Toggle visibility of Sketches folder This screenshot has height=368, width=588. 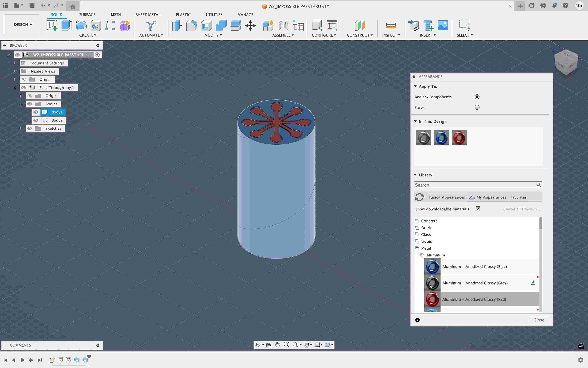(x=30, y=128)
